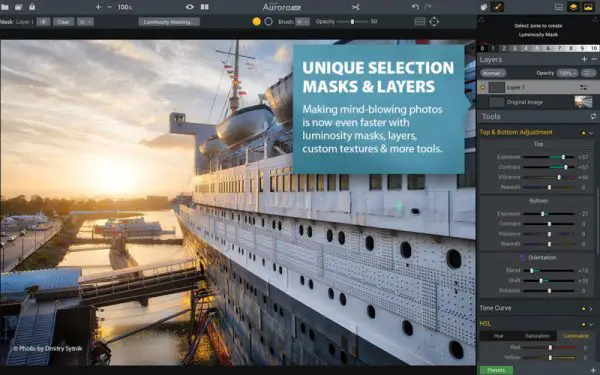Click the compare split view icon
Screen dimensions: 600x375
click(x=205, y=7)
